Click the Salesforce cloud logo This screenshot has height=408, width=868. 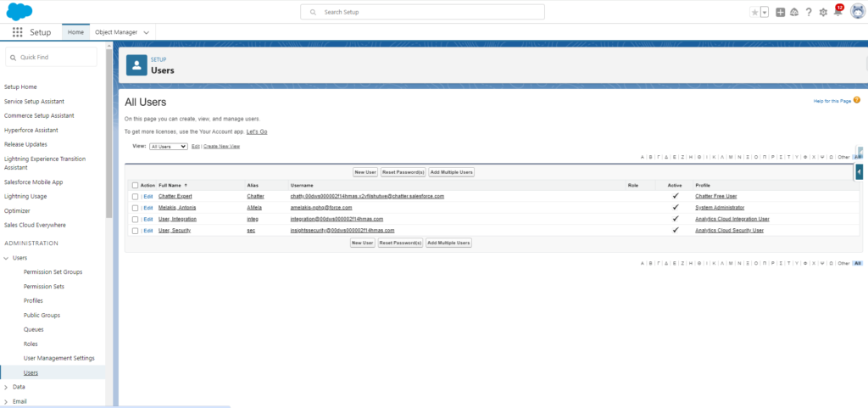pos(19,11)
